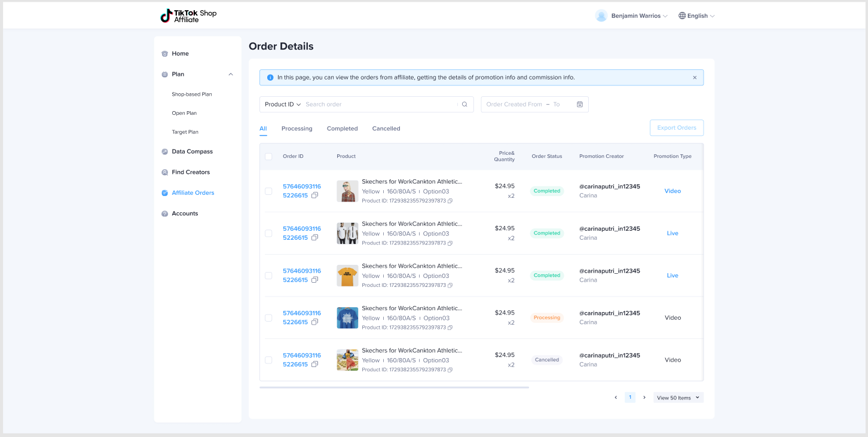Open the calendar icon in date filter
Image resolution: width=868 pixels, height=437 pixels.
click(580, 105)
